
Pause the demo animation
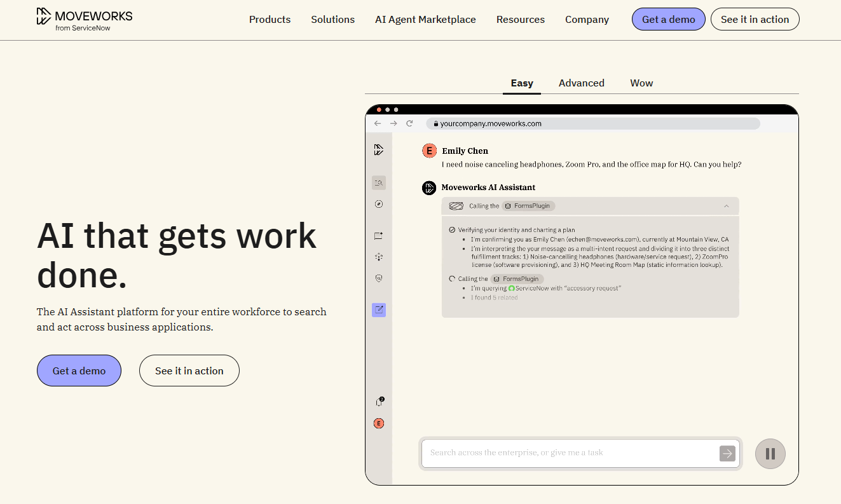[770, 454]
